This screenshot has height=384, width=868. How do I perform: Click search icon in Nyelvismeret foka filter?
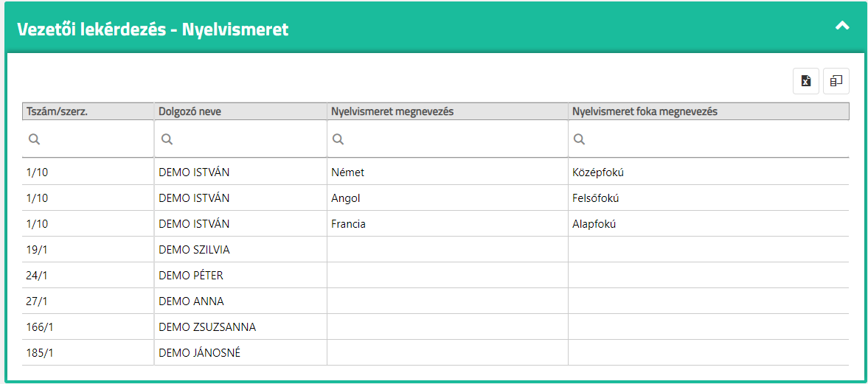click(580, 139)
